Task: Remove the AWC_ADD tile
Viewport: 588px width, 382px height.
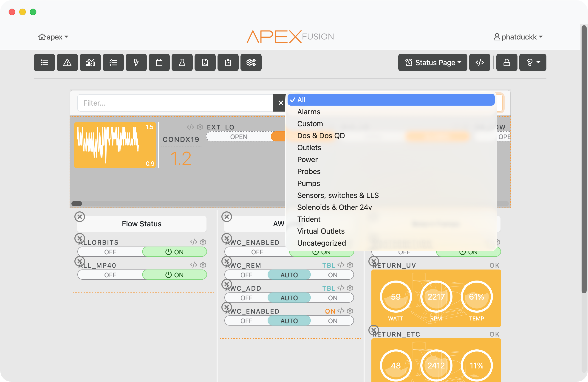Action: [x=226, y=284]
